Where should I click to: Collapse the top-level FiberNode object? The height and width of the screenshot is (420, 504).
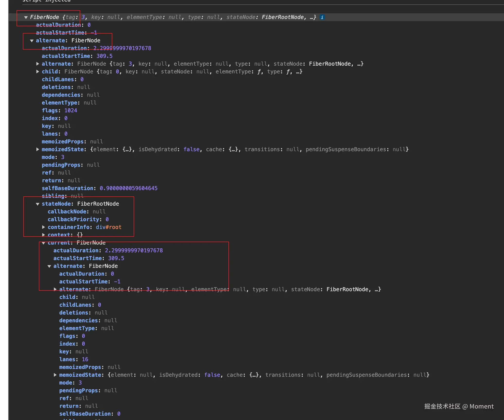[x=26, y=17]
